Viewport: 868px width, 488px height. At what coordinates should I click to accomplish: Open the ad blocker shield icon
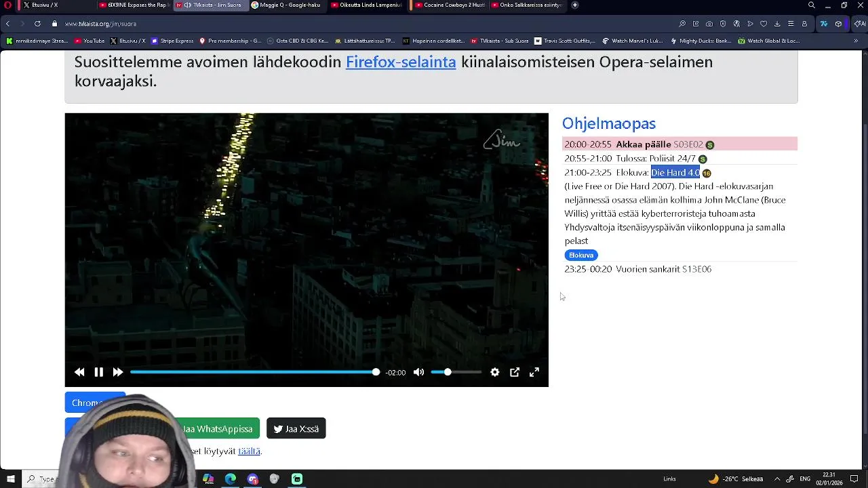(x=723, y=24)
